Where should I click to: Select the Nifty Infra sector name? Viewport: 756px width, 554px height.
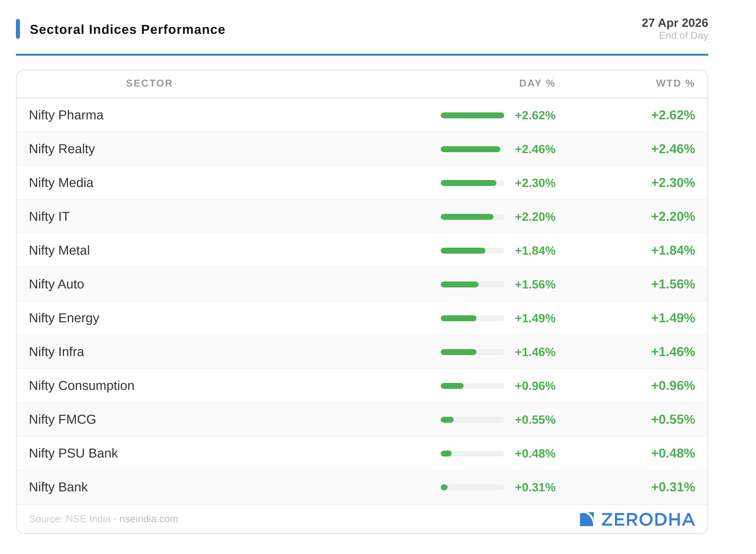click(x=56, y=352)
